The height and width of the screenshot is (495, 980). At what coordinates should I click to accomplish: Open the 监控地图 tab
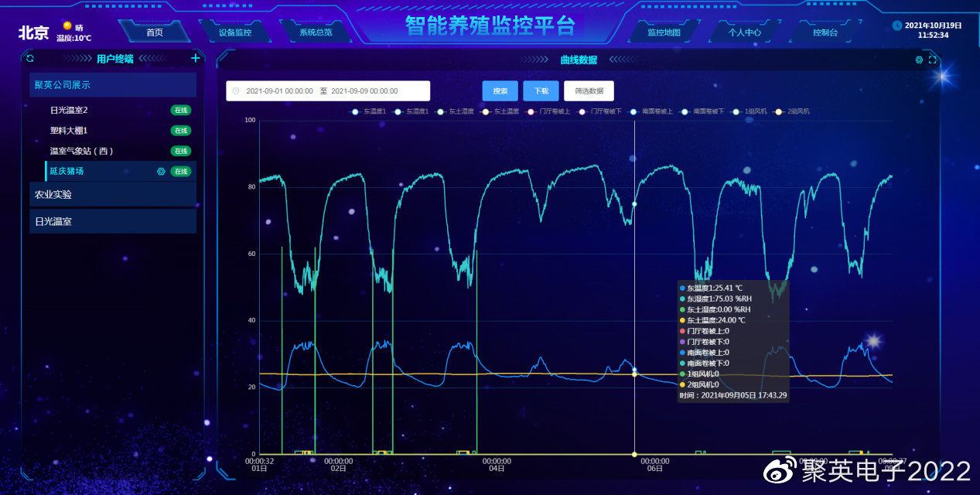click(x=664, y=32)
